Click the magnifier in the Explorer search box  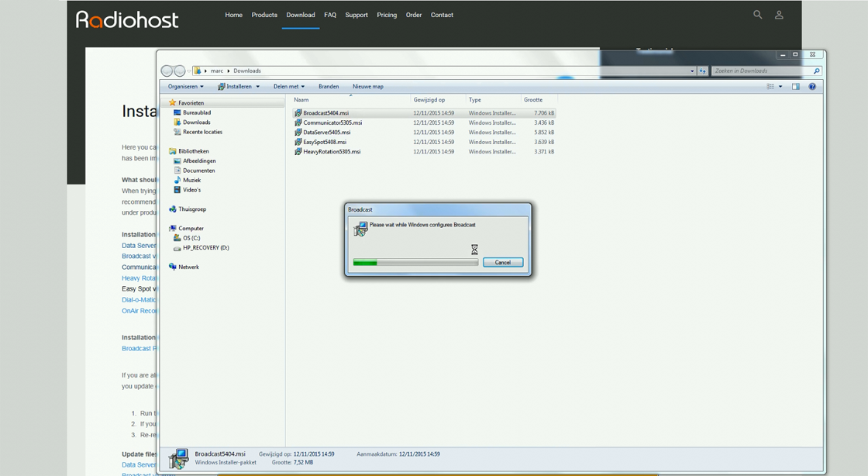coord(816,71)
